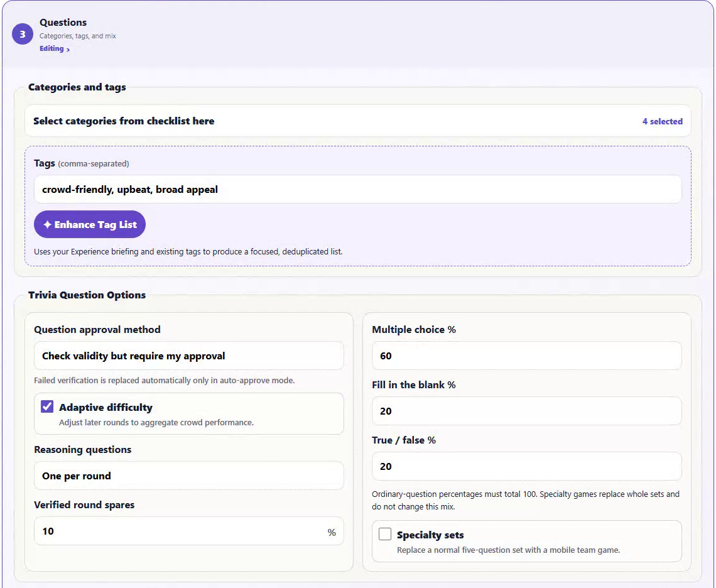Click the Specialty sets label text
This screenshot has height=588, width=716.
430,535
